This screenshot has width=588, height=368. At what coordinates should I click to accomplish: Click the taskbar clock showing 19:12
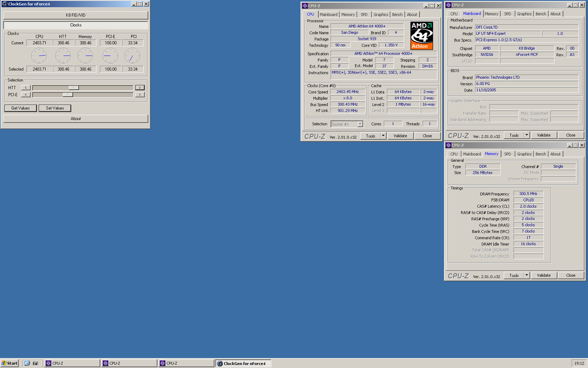579,363
